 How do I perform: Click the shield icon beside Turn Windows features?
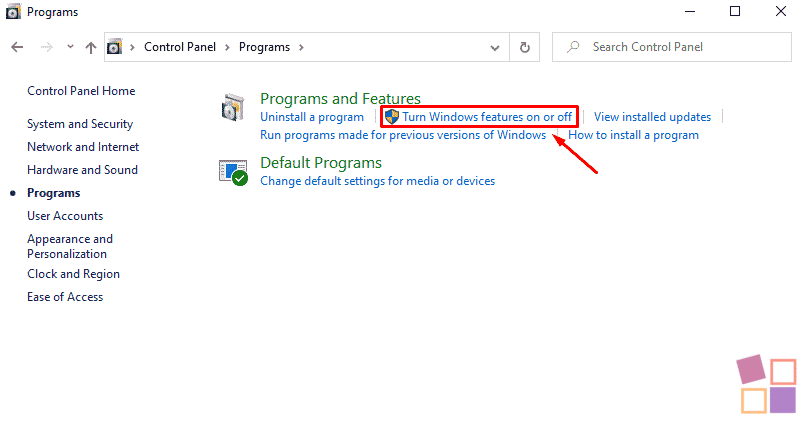[392, 117]
